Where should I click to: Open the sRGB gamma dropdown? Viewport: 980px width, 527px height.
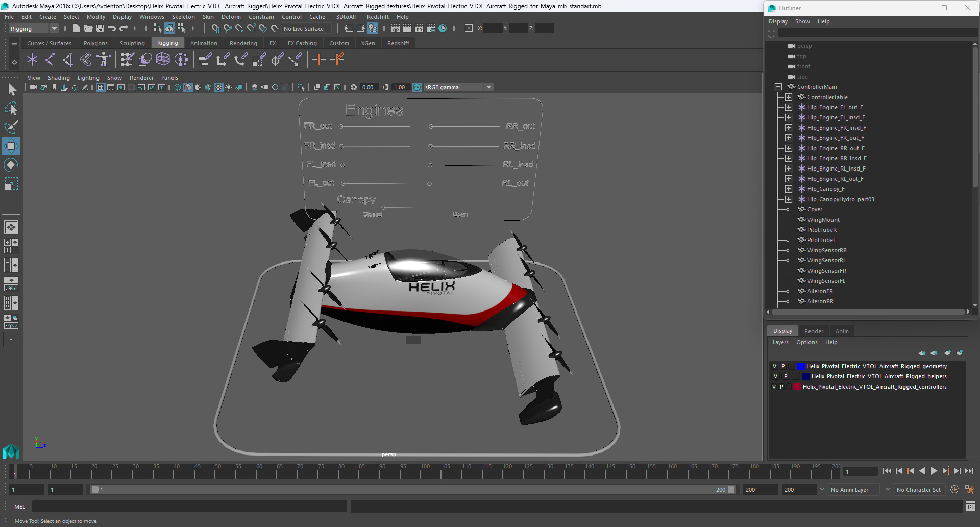(458, 87)
